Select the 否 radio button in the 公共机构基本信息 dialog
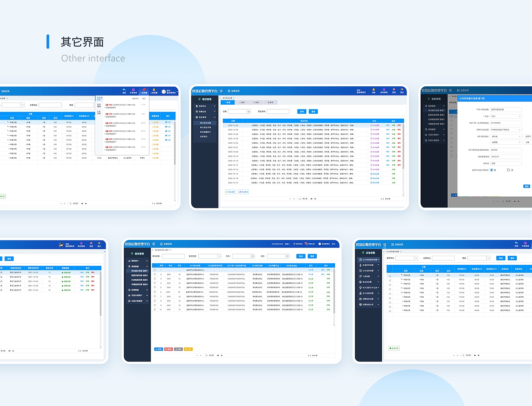 point(508,170)
